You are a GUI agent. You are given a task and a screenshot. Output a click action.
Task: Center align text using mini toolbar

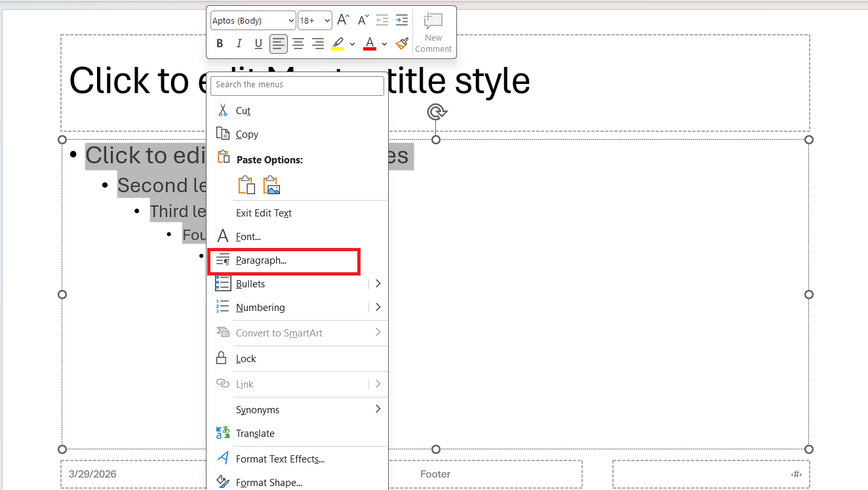point(298,44)
